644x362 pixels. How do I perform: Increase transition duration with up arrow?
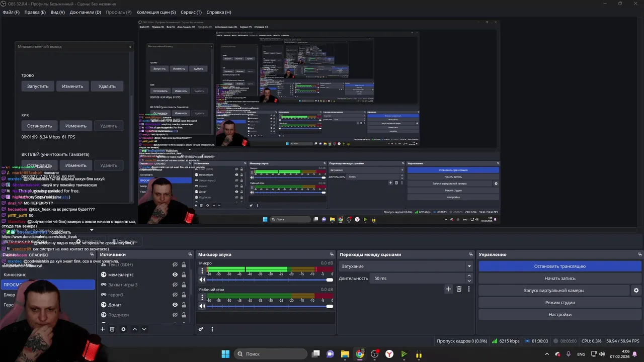click(469, 276)
